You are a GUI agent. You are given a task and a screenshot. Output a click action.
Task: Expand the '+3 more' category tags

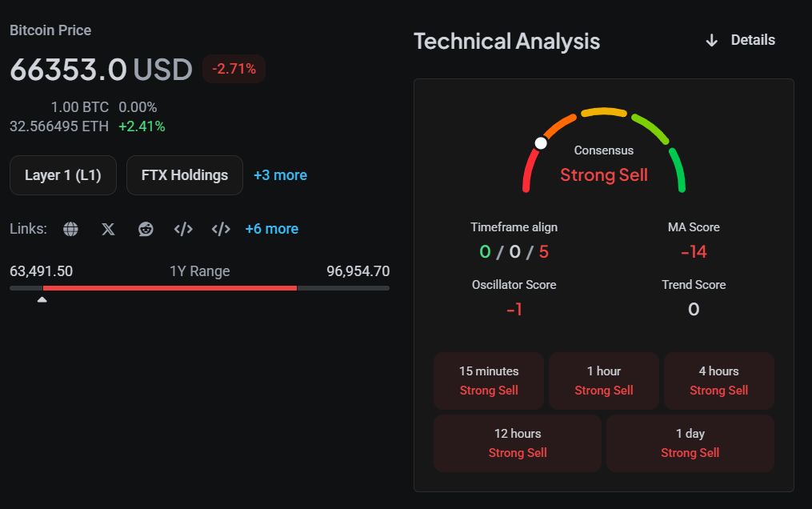pyautogui.click(x=280, y=175)
